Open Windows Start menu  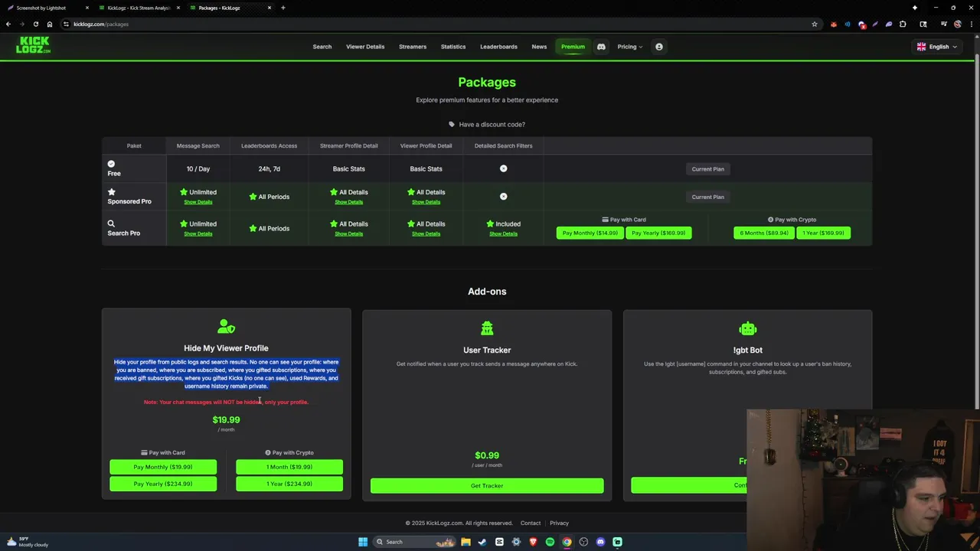click(363, 542)
